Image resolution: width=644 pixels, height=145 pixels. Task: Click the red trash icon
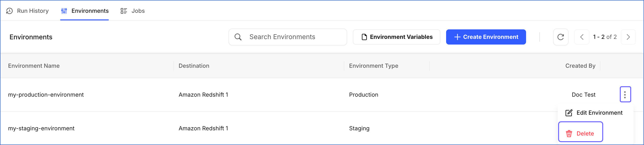click(569, 134)
